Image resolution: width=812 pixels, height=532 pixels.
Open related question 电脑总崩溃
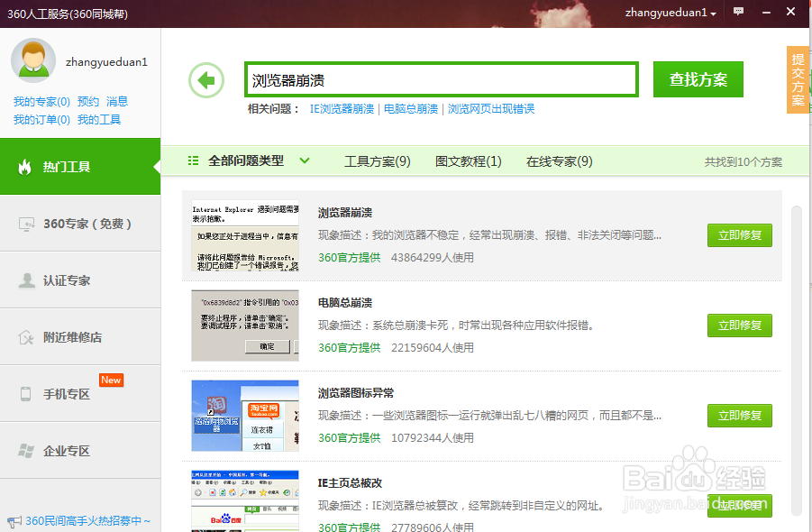[411, 109]
